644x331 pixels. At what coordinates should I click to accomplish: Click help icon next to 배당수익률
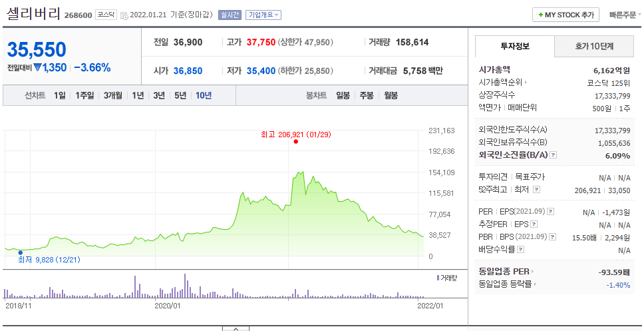tap(521, 250)
